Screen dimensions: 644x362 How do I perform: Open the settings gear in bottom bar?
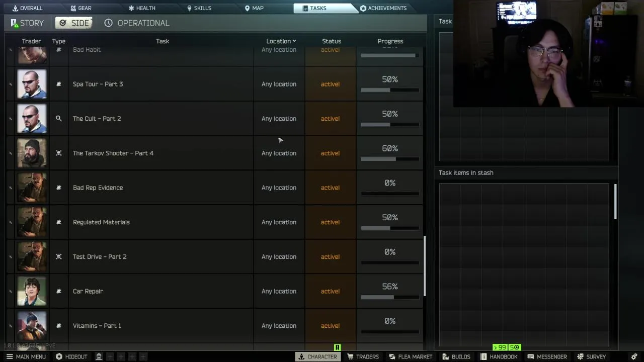click(634, 356)
